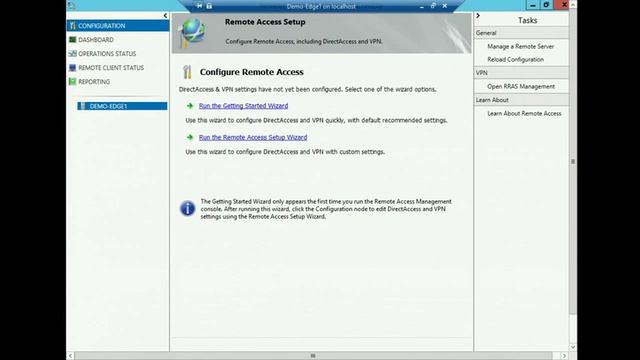Click the vertical scrollbar thumb
The height and width of the screenshot is (360, 640).
coord(573,162)
